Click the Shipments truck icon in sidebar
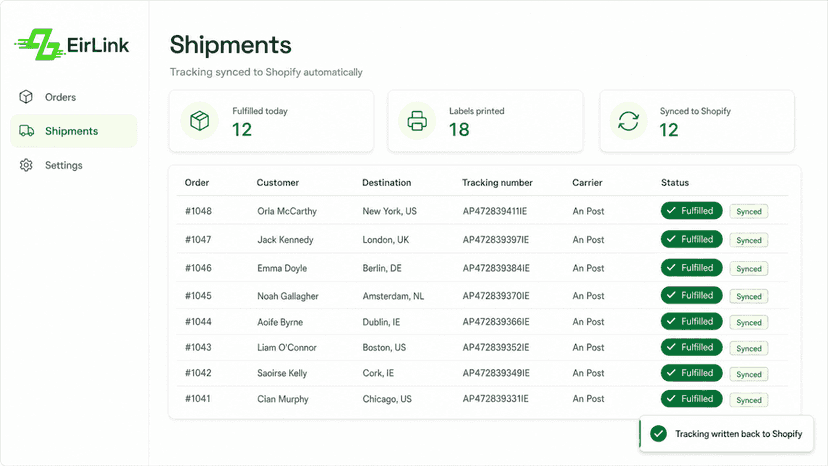 pyautogui.click(x=26, y=131)
